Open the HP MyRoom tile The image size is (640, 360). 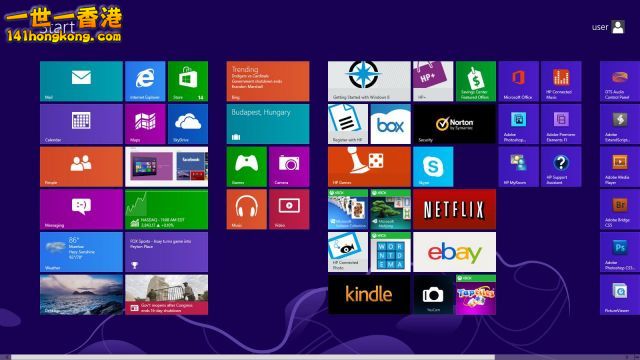tap(518, 167)
